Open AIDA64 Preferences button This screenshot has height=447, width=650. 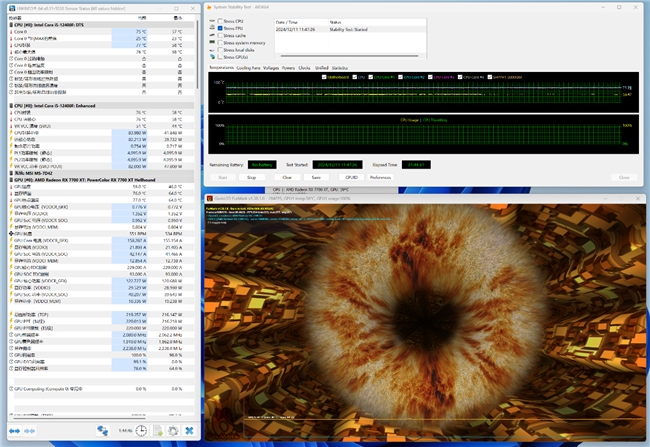click(380, 177)
